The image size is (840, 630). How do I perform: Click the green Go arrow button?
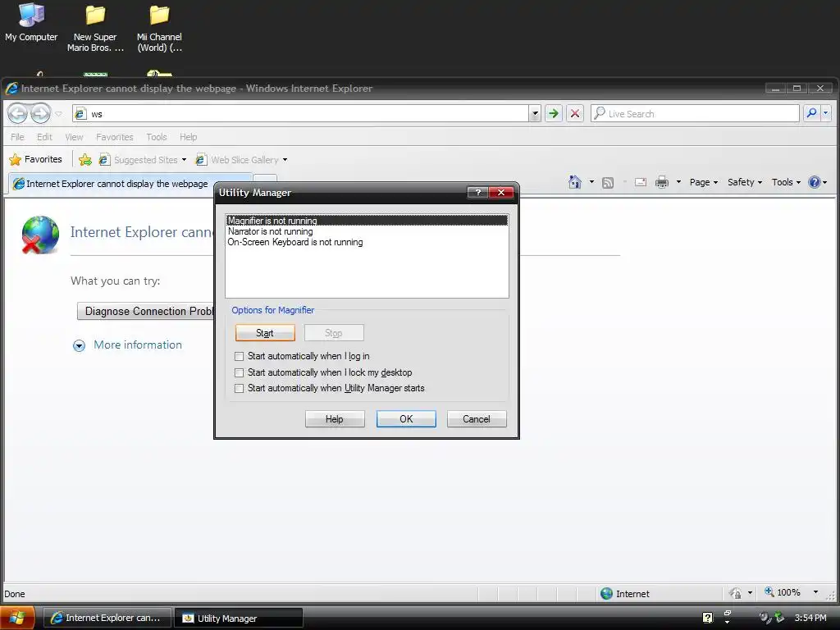pos(554,113)
